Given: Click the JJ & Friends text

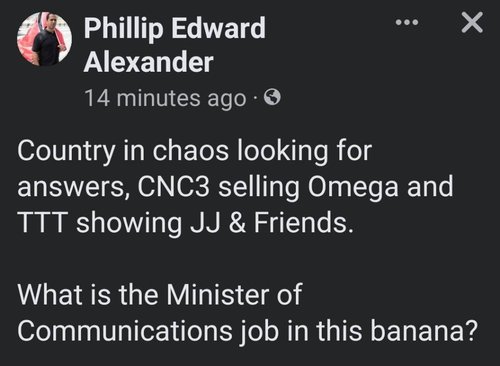Looking at the screenshot, I should 271,223.
